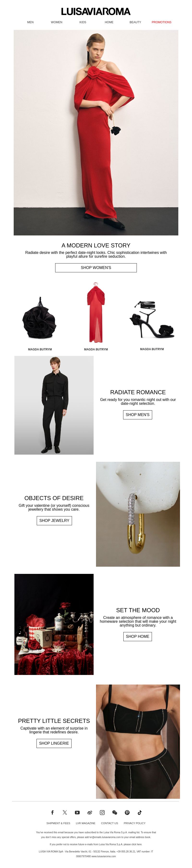Click the SHOP JEWELRY button
192x868 pixels.
coord(54,520)
